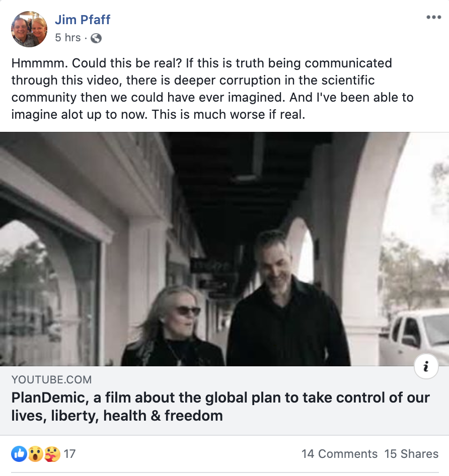Open Jim Pfaff's profile picture
The width and height of the screenshot is (449, 476).
tap(29, 29)
